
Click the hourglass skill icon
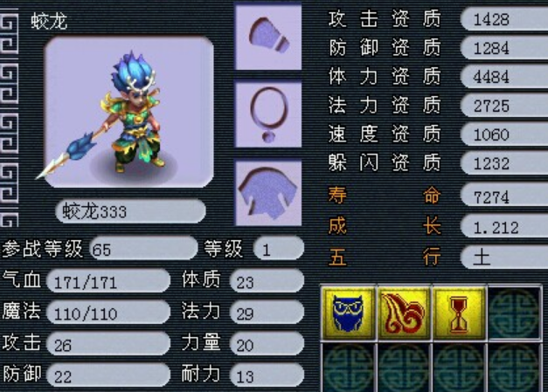tap(459, 313)
